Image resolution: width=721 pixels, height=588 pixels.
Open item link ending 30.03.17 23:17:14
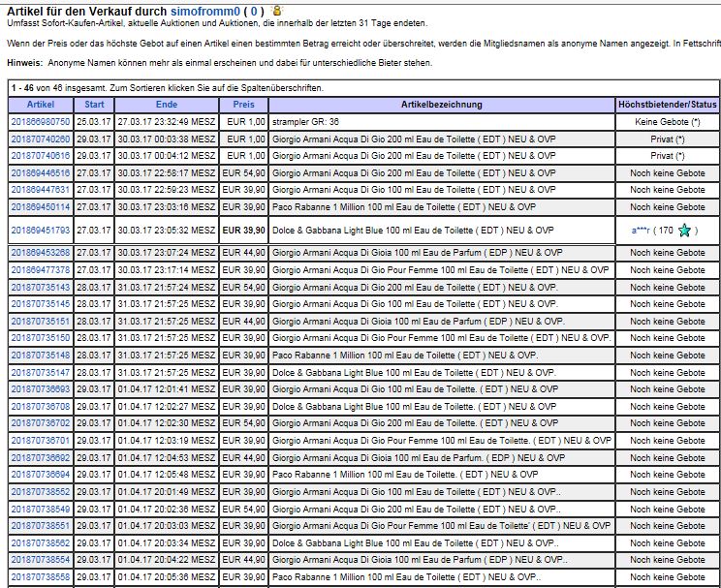coord(41,270)
